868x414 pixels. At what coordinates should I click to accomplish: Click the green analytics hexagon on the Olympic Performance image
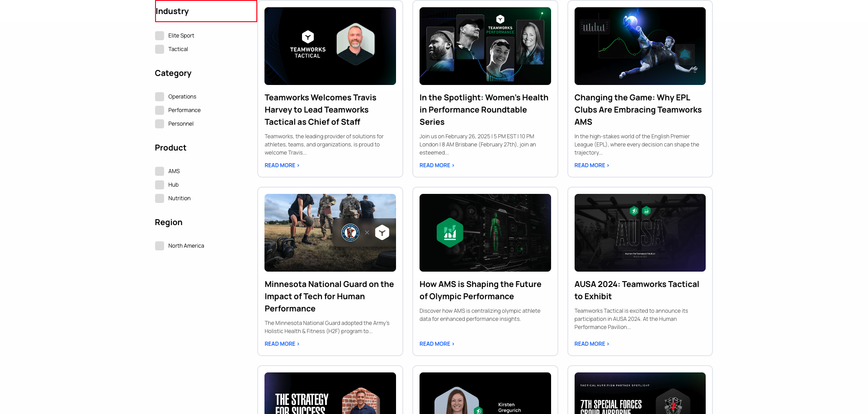point(449,232)
